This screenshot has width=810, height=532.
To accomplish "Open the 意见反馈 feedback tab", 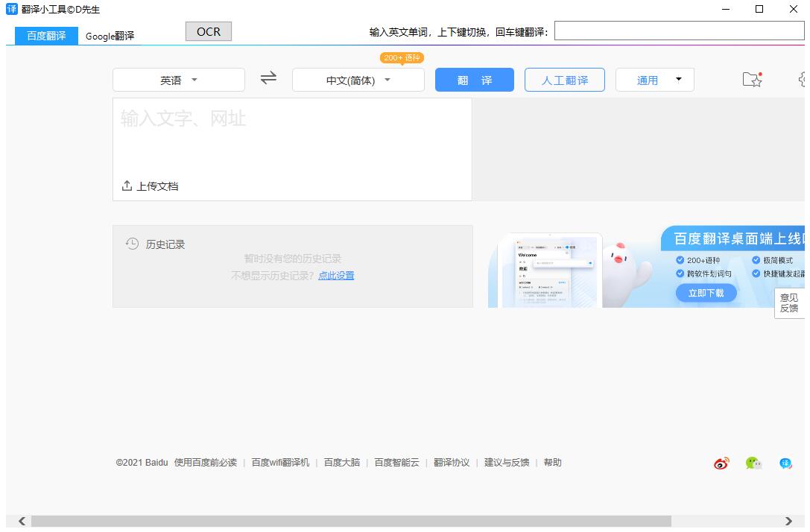I will pyautogui.click(x=789, y=303).
